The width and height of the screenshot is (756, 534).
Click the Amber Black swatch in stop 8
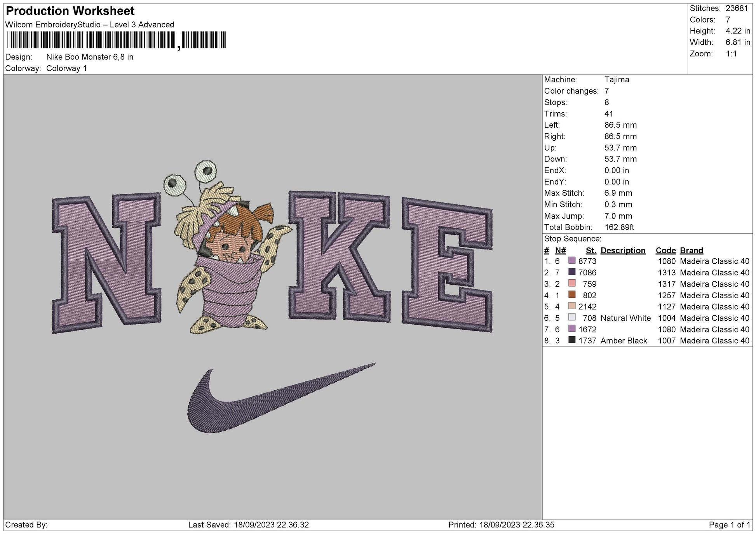(571, 341)
